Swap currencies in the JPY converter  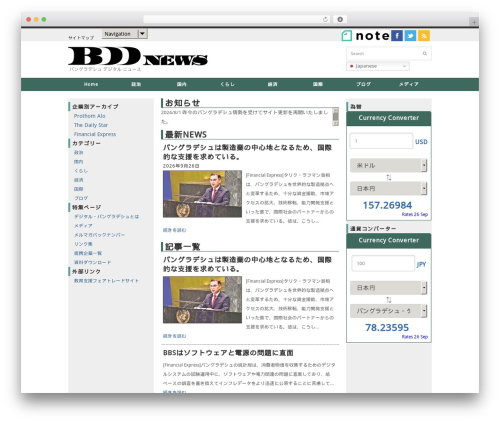[389, 300]
